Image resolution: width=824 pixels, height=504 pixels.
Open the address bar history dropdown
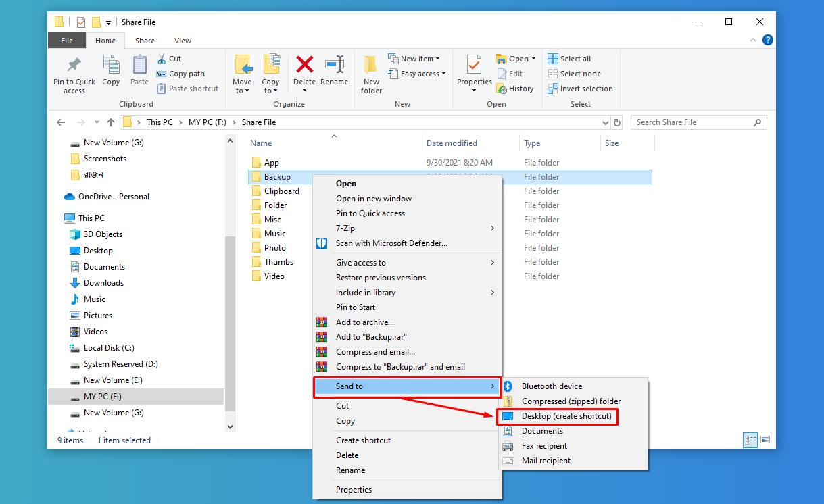coord(606,122)
